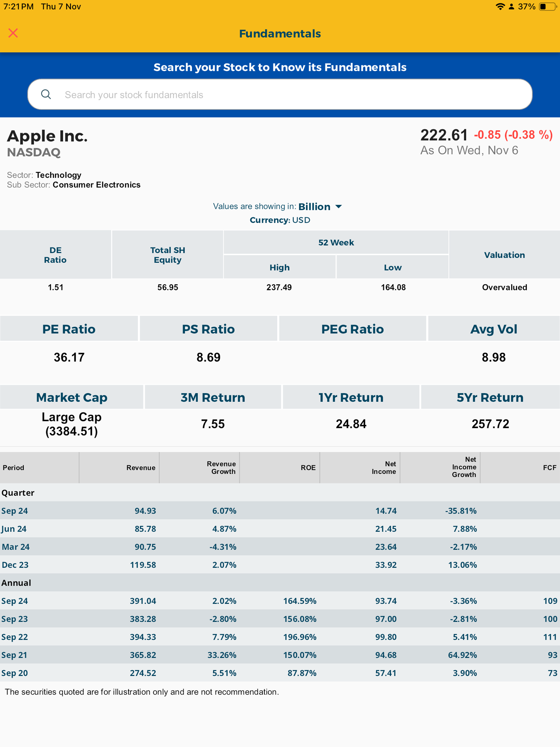Tap the battery indicator icon

coord(547,6)
